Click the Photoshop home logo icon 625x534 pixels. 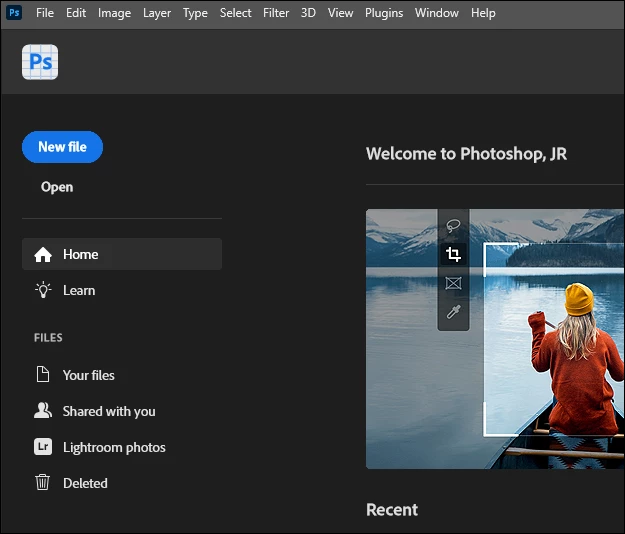click(x=40, y=62)
